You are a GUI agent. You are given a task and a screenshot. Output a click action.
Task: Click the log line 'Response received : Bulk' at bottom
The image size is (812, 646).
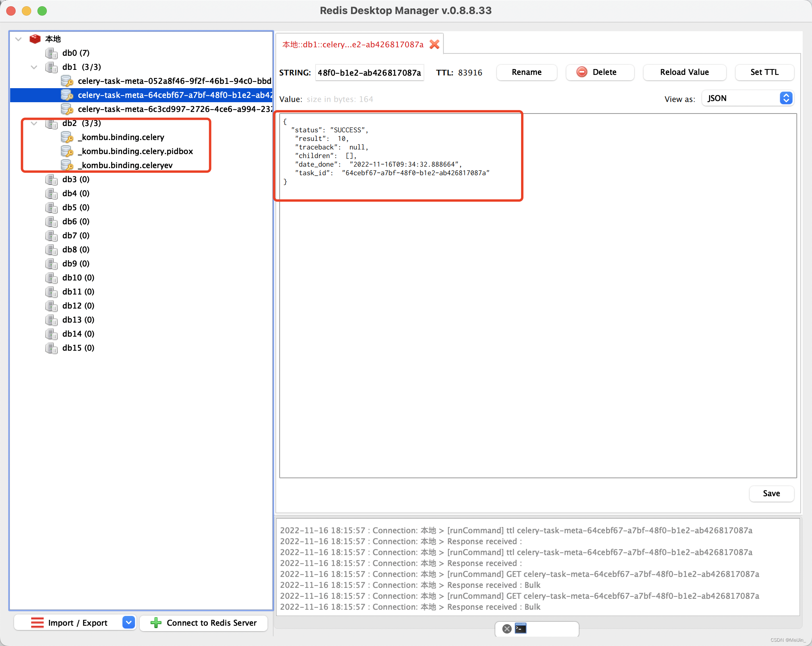[410, 607]
